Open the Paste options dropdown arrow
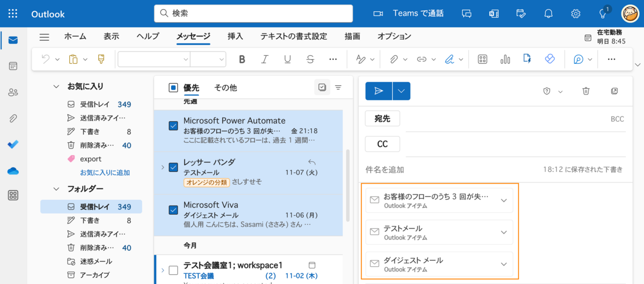The image size is (644, 284). point(85,60)
